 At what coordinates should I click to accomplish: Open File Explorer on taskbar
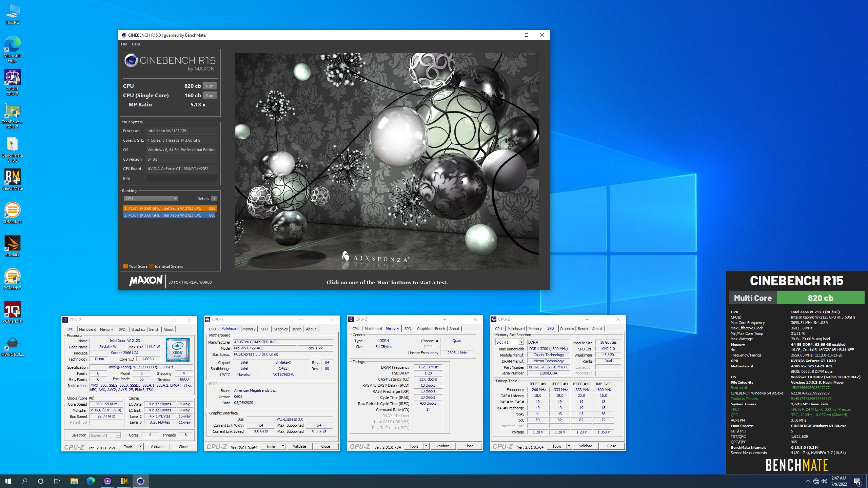coord(74,481)
